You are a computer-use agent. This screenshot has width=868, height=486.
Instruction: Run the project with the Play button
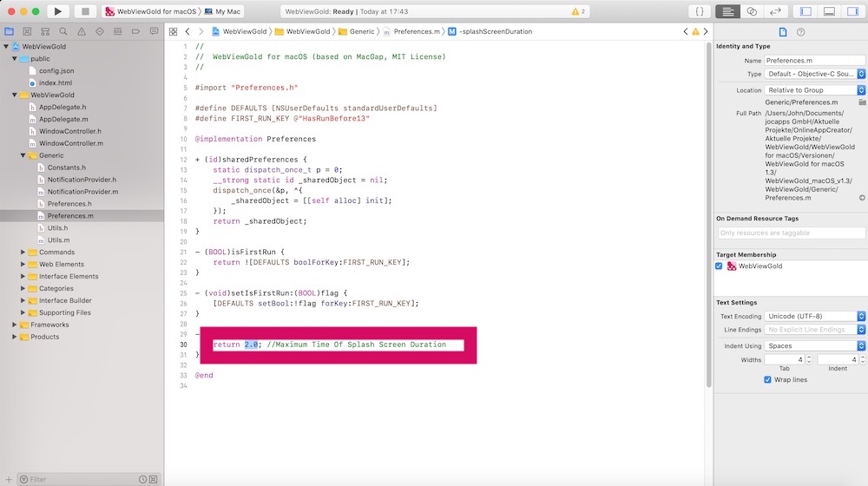(x=57, y=11)
